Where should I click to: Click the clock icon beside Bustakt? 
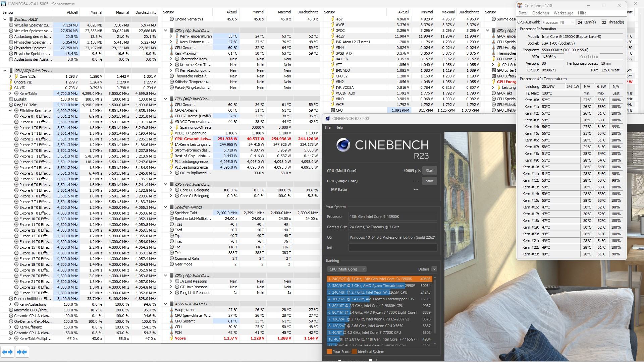11,99
